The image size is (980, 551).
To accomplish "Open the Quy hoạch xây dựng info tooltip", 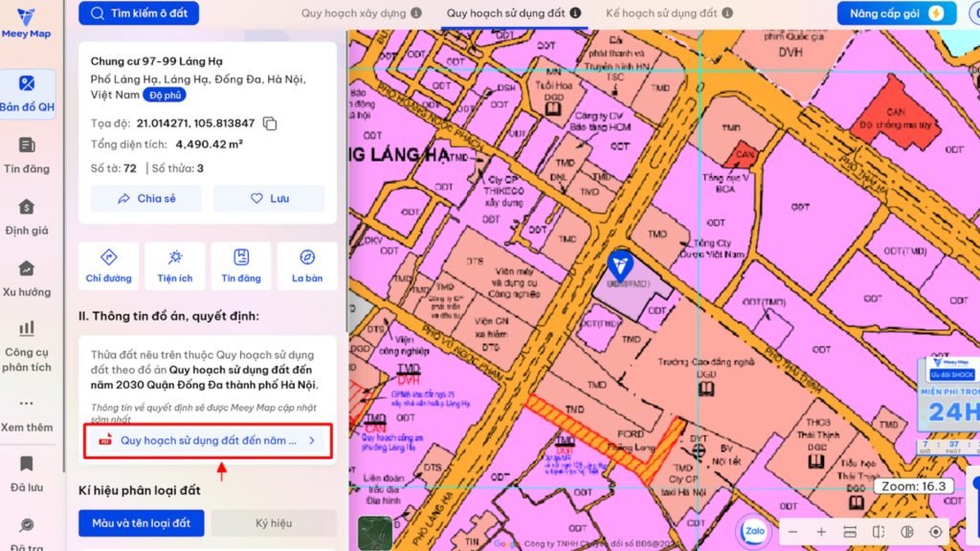I will click(418, 13).
